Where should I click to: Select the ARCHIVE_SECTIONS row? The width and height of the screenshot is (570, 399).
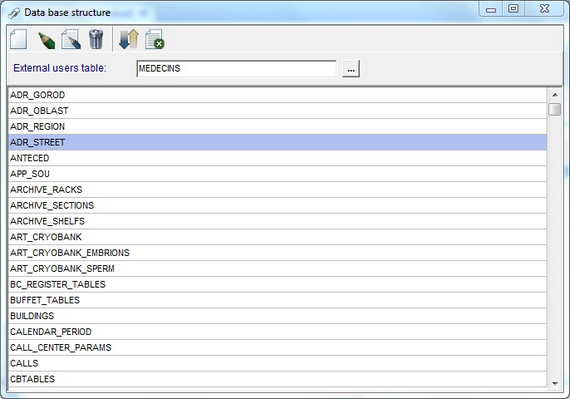click(x=277, y=205)
